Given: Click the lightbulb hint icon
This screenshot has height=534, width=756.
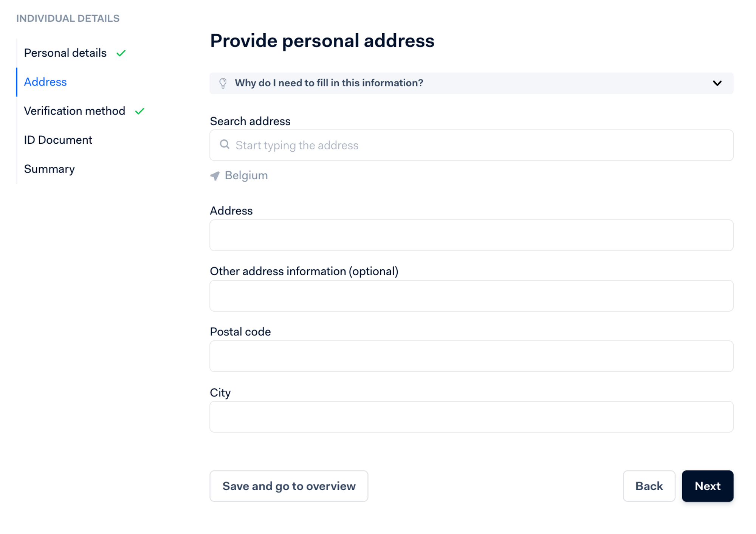Looking at the screenshot, I should tap(223, 83).
